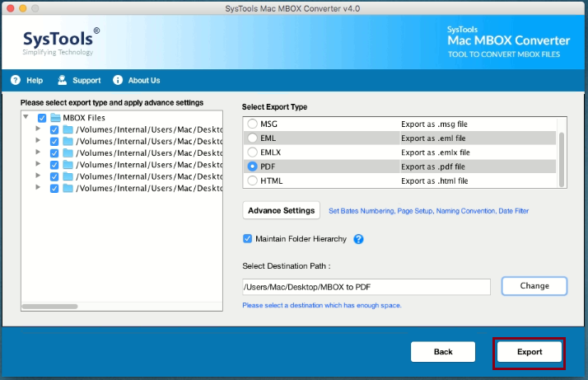Click the Set Bates Numbering, Page Setup link
The height and width of the screenshot is (380, 588).
click(x=428, y=211)
